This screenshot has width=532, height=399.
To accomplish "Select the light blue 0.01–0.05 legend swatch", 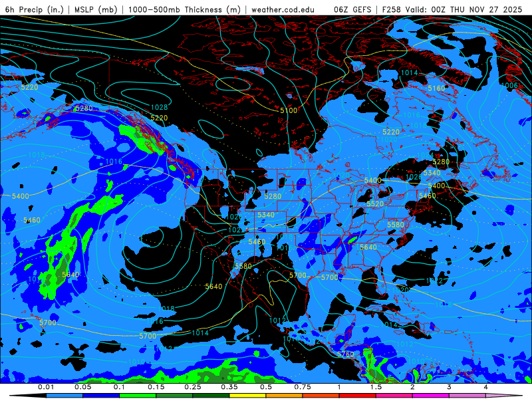I will [x=65, y=396].
